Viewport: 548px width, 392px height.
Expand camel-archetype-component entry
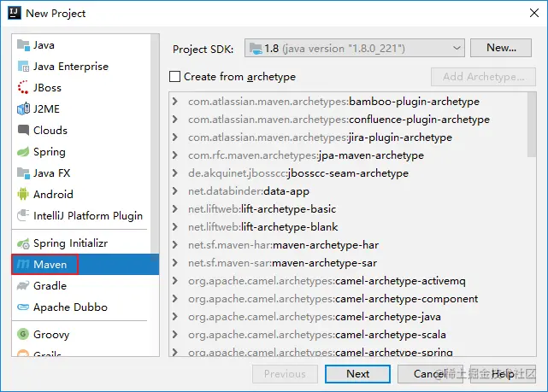(x=175, y=298)
